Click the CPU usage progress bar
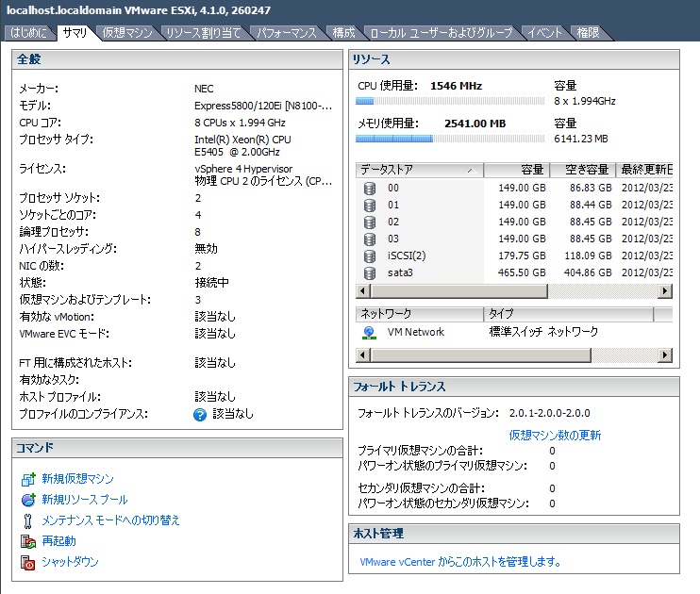 (450, 101)
